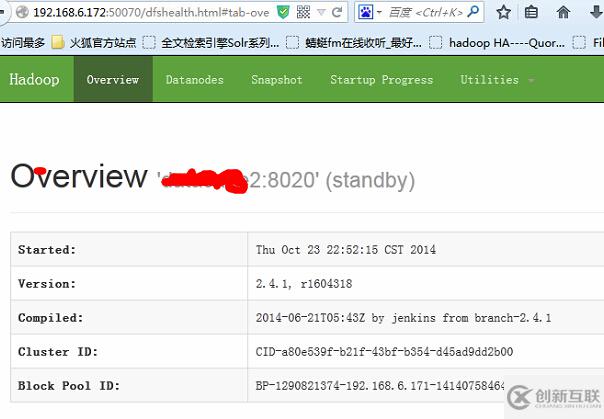Bookmark this page with the star icon
This screenshot has height=419, width=604.
[x=503, y=13]
